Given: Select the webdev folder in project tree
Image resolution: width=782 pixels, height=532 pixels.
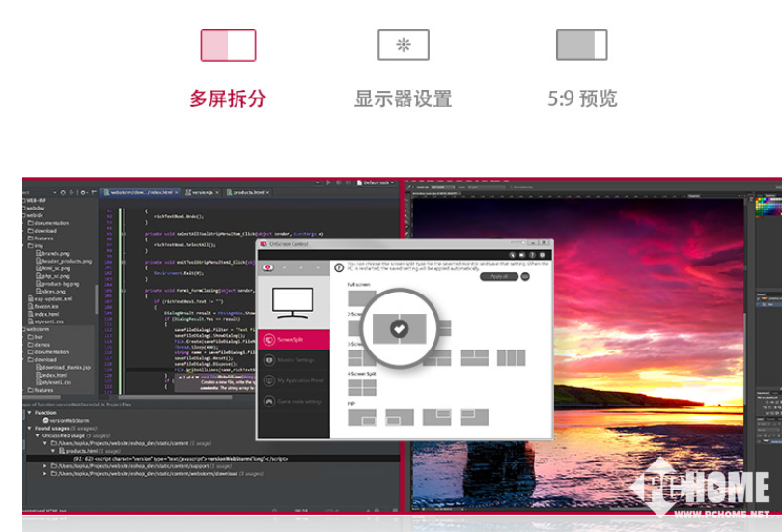Looking at the screenshot, I should [35, 208].
